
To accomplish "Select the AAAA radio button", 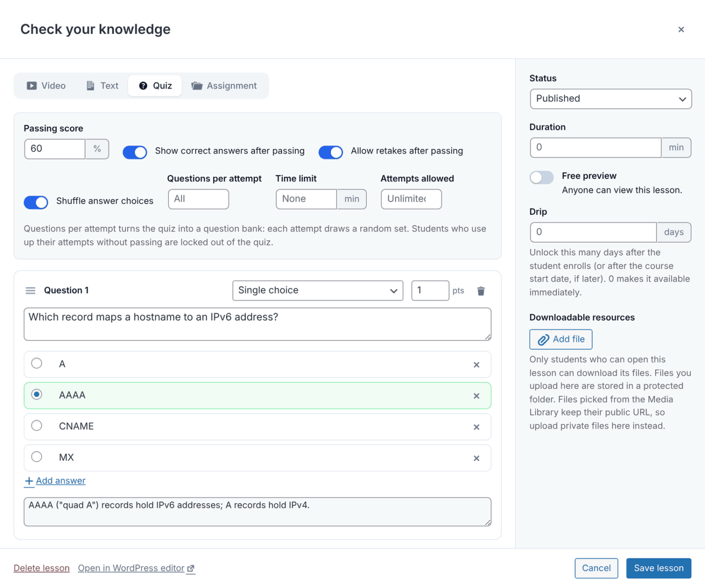I will click(x=37, y=395).
